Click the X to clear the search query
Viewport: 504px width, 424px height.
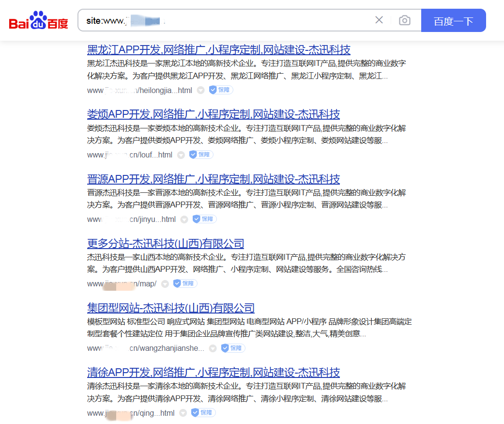coord(380,20)
